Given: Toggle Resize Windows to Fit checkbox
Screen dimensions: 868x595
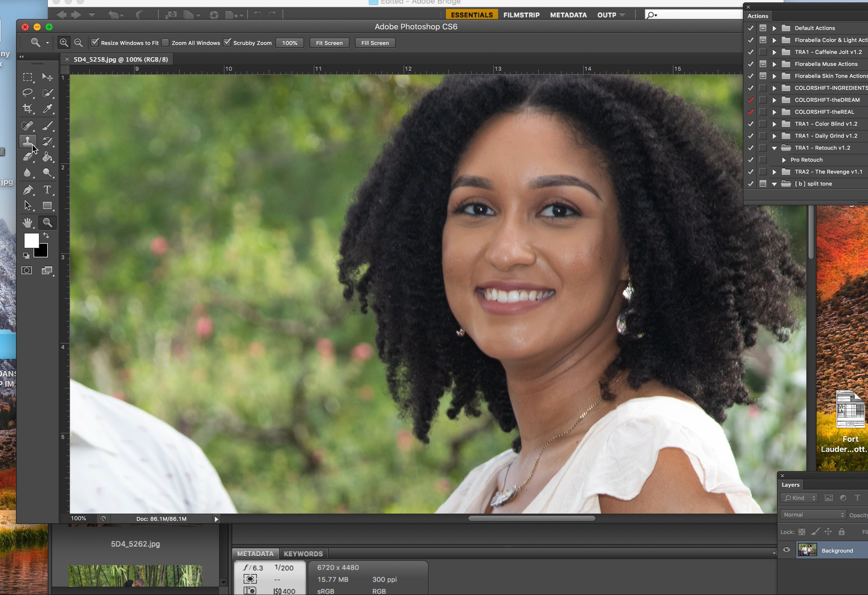Looking at the screenshot, I should (95, 42).
